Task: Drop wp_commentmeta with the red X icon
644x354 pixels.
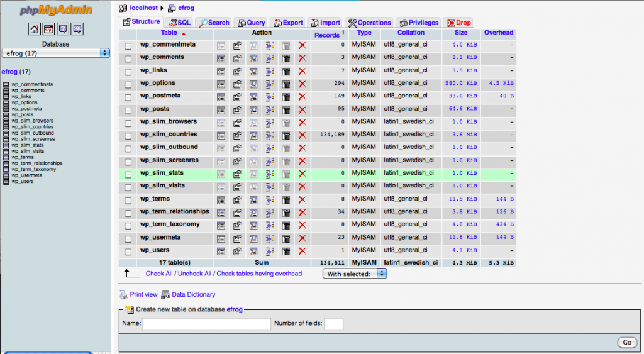Action: tap(303, 45)
